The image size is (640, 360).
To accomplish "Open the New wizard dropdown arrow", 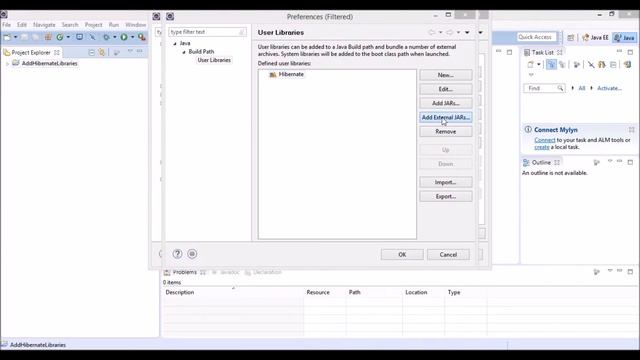I will tap(16, 37).
